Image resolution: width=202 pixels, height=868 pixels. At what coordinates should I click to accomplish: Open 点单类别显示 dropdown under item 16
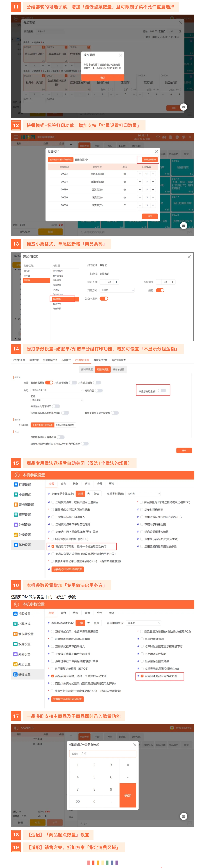[x=143, y=623]
